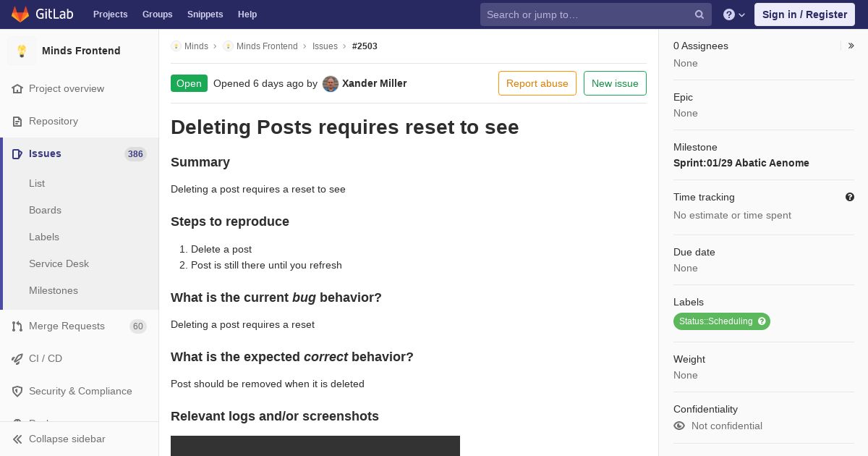868x456 pixels.
Task: Click the Repository file icon
Action: click(x=17, y=121)
